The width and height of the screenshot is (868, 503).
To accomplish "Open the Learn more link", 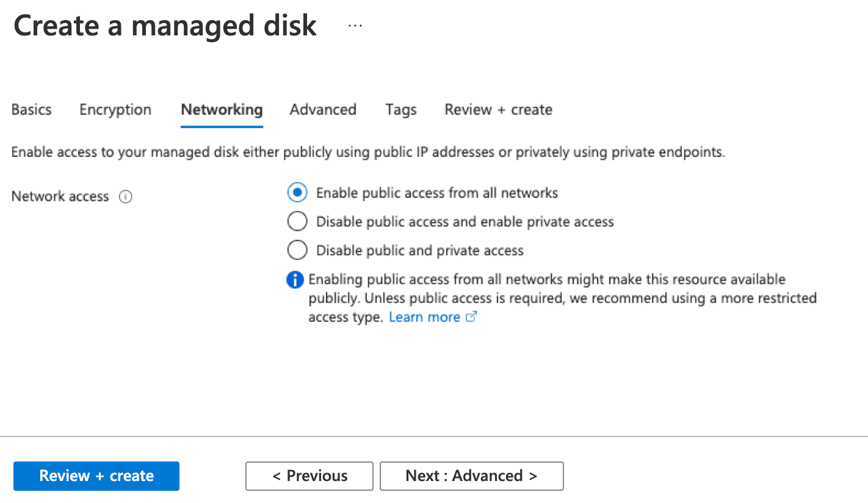I will pyautogui.click(x=424, y=317).
